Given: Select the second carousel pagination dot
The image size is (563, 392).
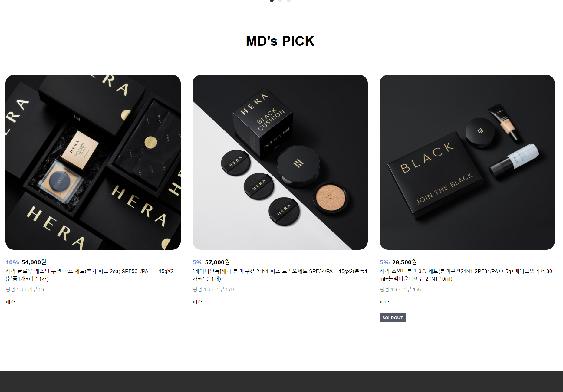Looking at the screenshot, I should pyautogui.click(x=280, y=1).
